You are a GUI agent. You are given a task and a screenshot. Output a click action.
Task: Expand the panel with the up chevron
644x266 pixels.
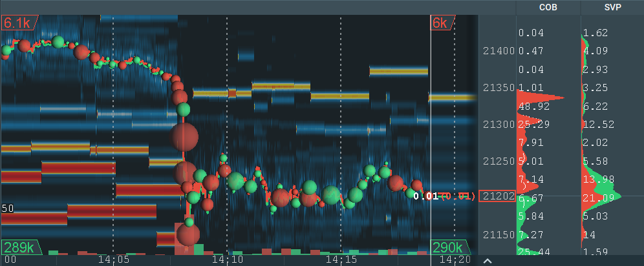pyautogui.click(x=488, y=261)
